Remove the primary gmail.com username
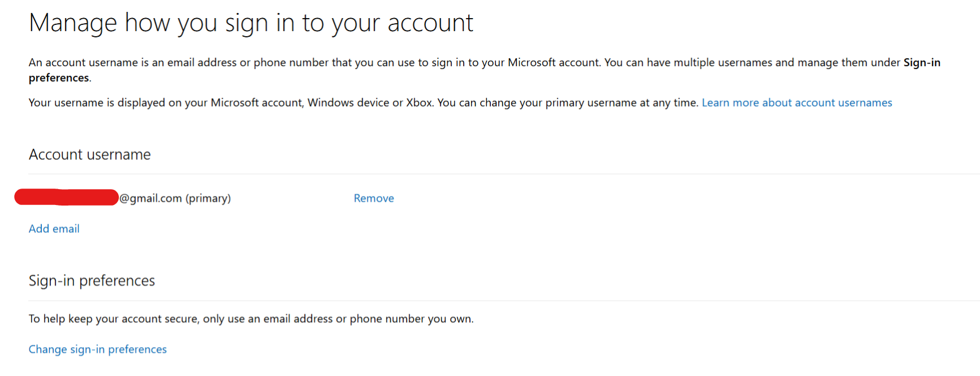Image resolution: width=980 pixels, height=376 pixels. click(374, 198)
